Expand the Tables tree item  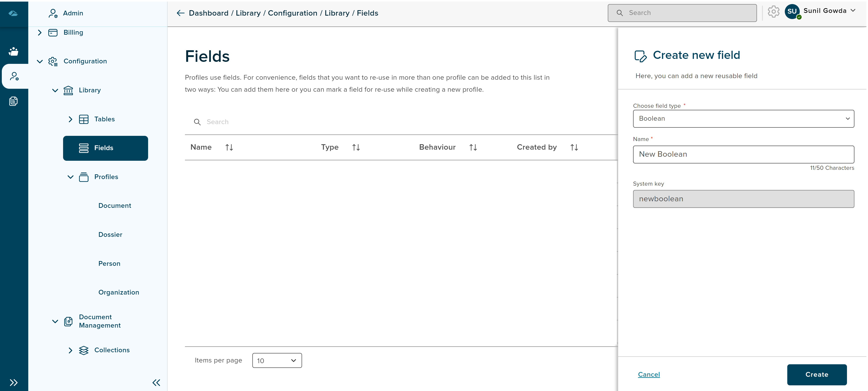pyautogui.click(x=70, y=119)
